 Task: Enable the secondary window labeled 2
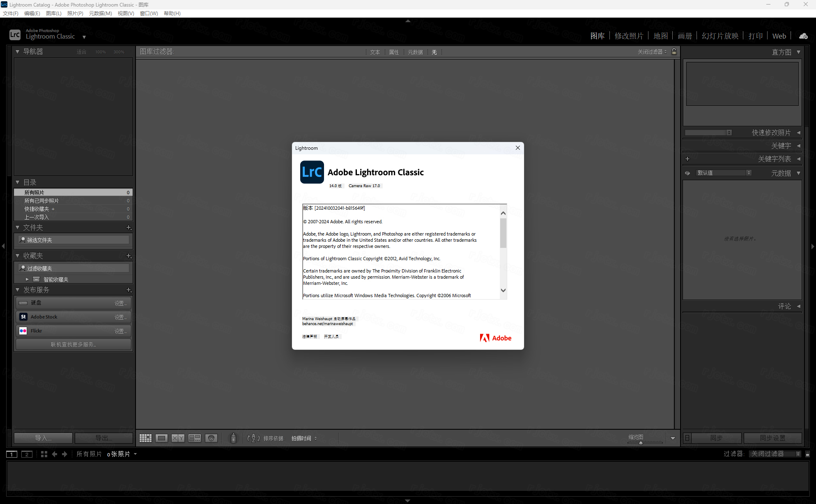27,454
